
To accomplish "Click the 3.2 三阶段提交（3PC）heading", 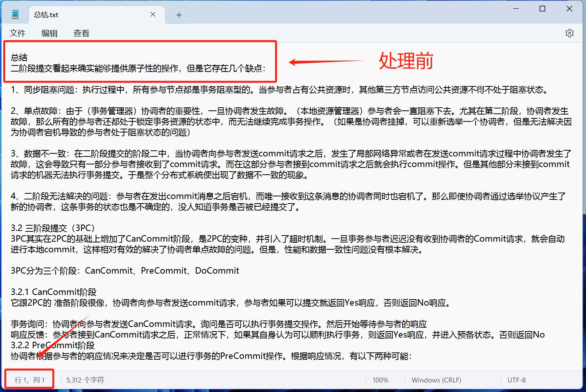I will coord(51,228).
